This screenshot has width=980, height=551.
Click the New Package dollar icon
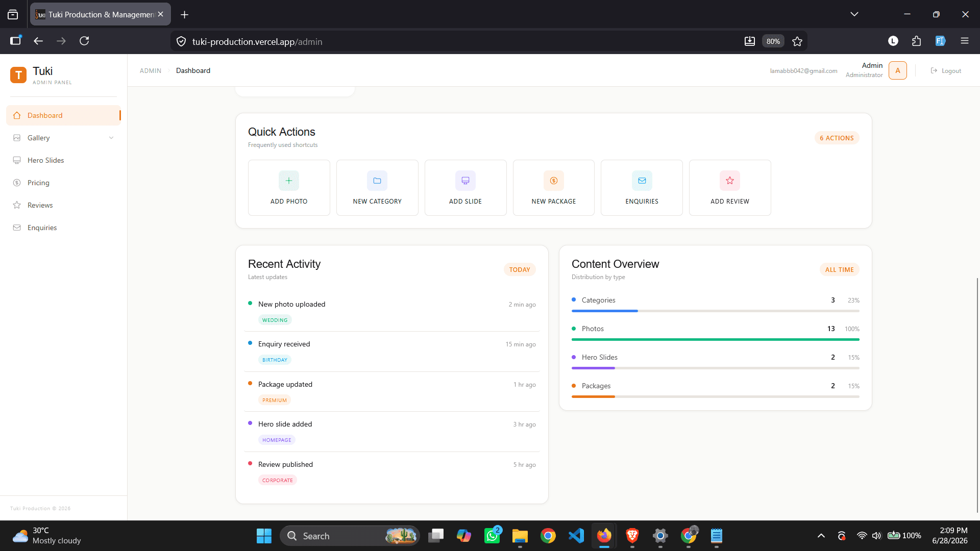pos(554,181)
